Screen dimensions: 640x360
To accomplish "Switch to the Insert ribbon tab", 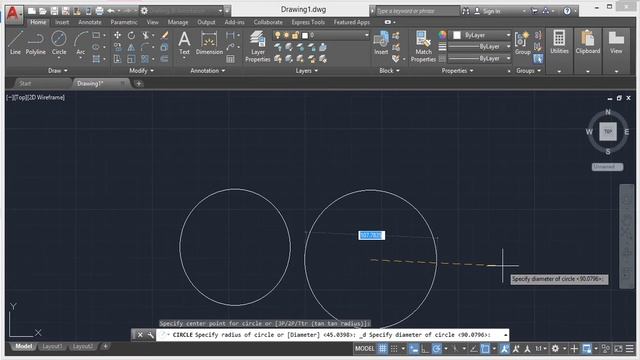I will tap(62, 22).
